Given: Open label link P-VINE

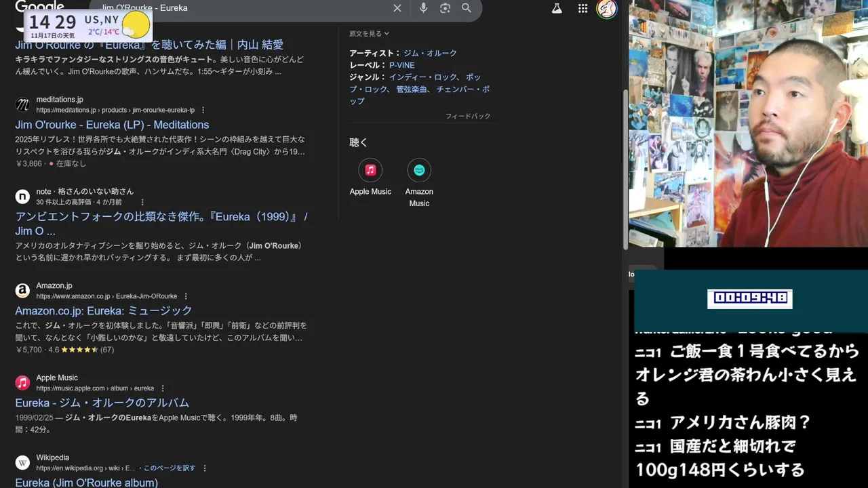Looking at the screenshot, I should coord(401,66).
